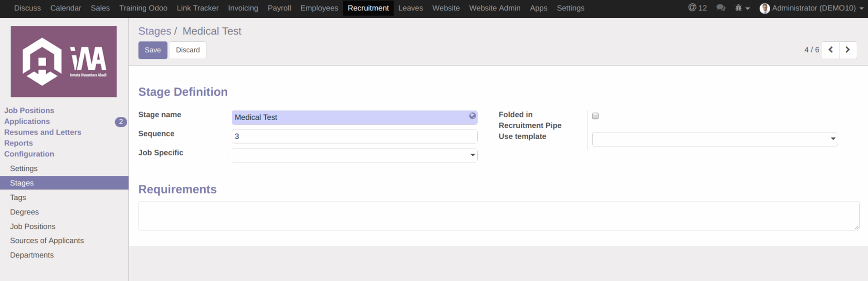Open the Payroll menu
This screenshot has height=281, width=868.
(279, 8)
